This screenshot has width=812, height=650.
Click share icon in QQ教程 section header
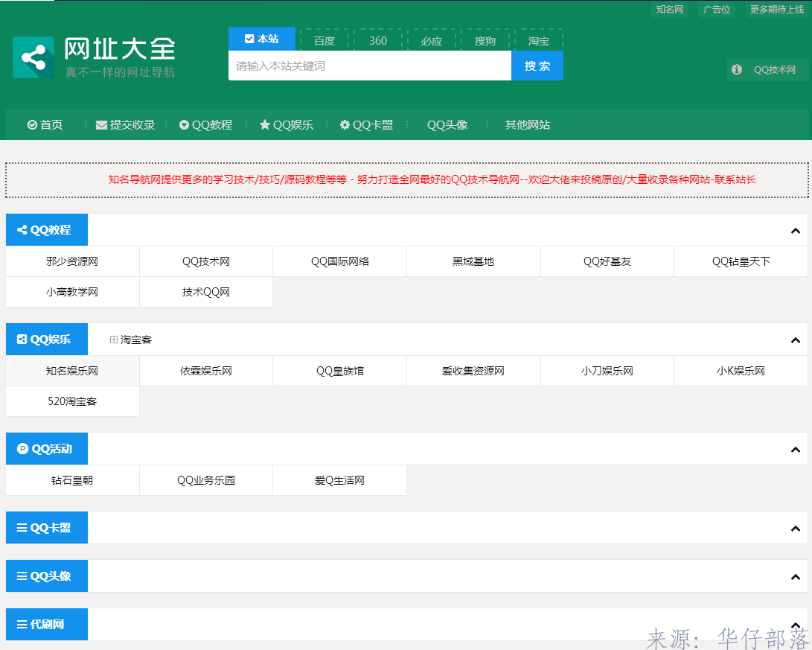click(x=22, y=230)
